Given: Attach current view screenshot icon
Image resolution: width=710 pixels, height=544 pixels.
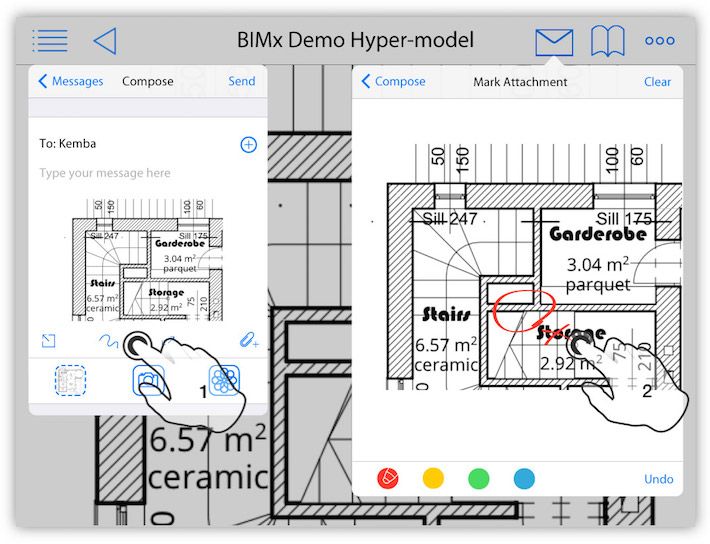Looking at the screenshot, I should pyautogui.click(x=70, y=382).
